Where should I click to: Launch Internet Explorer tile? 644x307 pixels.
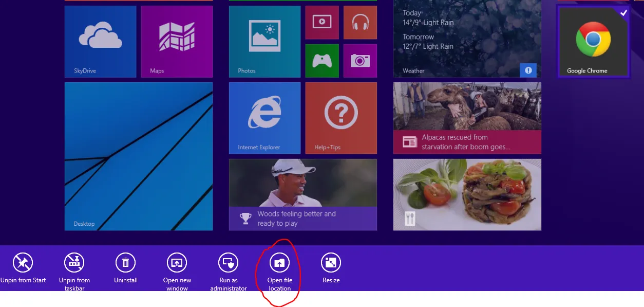pos(264,118)
